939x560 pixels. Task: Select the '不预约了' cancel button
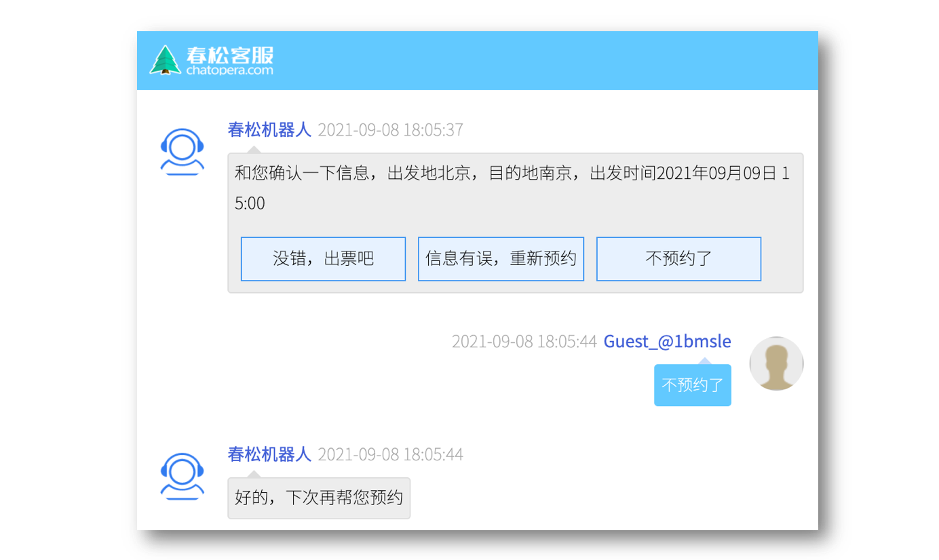point(678,259)
